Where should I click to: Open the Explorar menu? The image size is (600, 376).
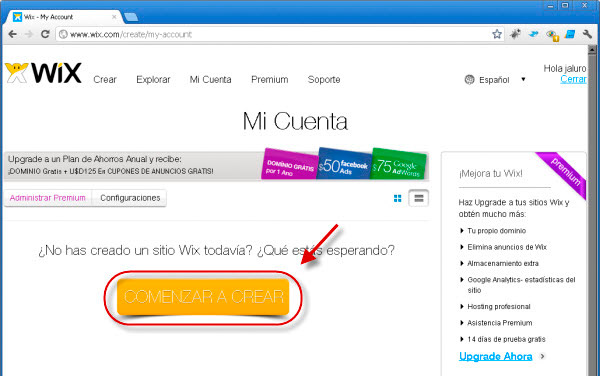click(x=153, y=80)
